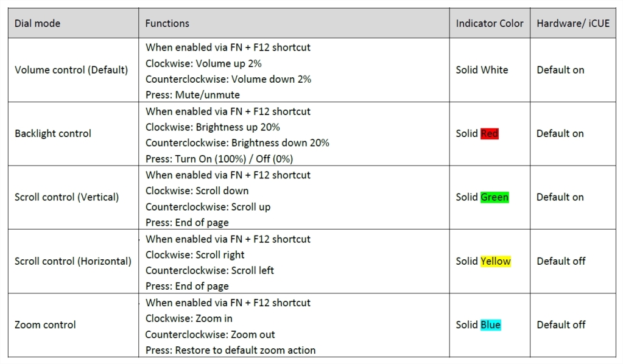
Task: Click "Press: Mute/unmute" line
Action: (193, 95)
